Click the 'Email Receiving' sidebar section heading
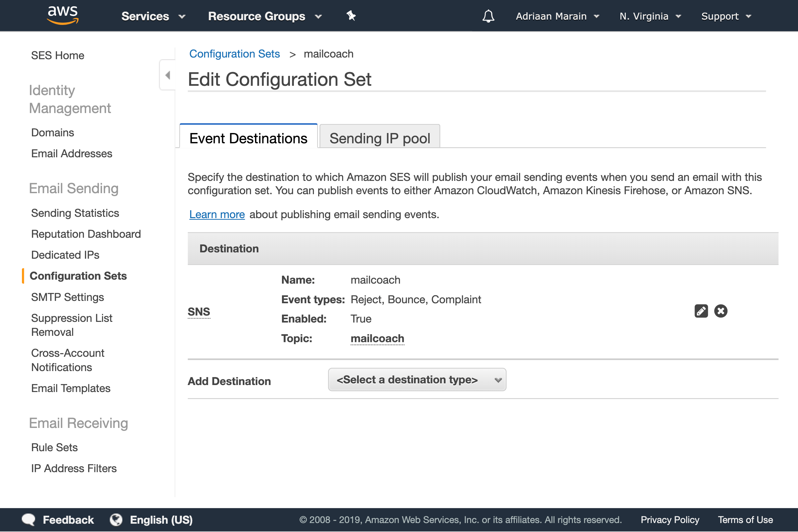Viewport: 798px width, 532px height. (78, 423)
